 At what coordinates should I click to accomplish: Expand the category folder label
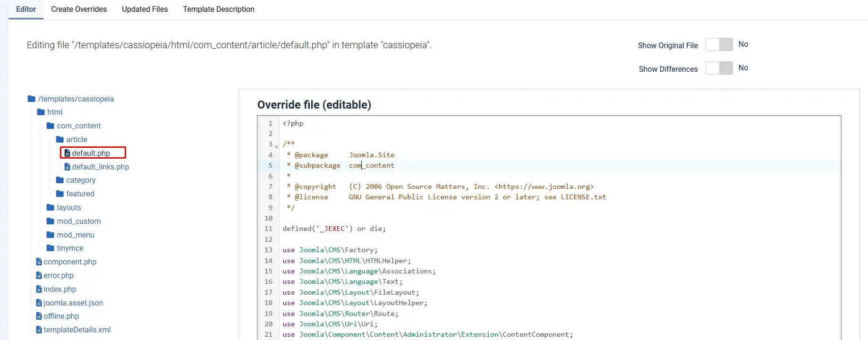tap(81, 180)
